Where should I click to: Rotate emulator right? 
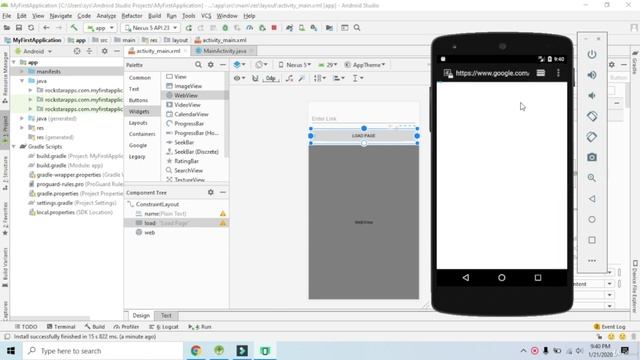coord(592,137)
